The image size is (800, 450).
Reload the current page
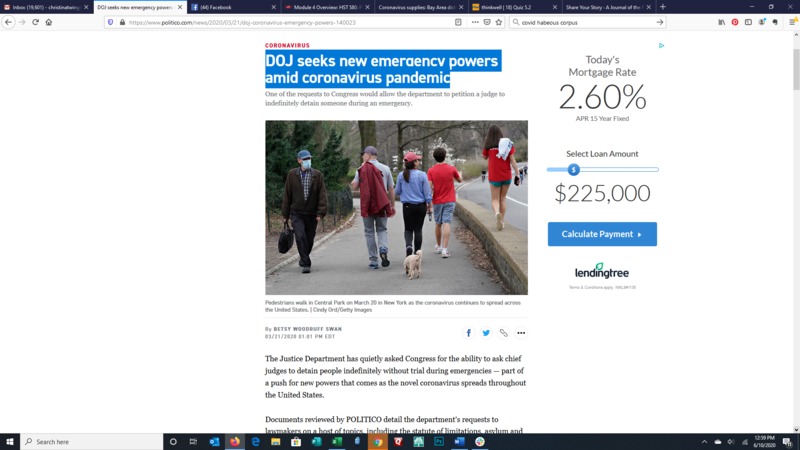[35, 22]
